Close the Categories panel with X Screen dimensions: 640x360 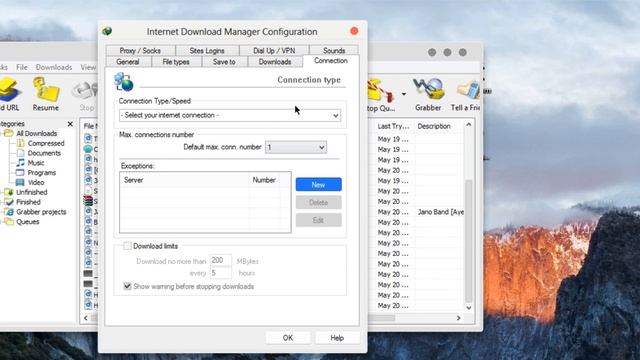70,124
